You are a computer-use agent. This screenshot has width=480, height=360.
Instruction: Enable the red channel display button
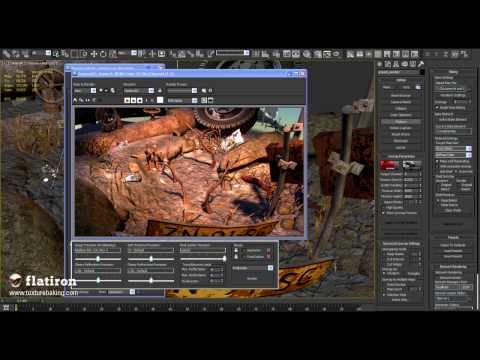pos(127,100)
